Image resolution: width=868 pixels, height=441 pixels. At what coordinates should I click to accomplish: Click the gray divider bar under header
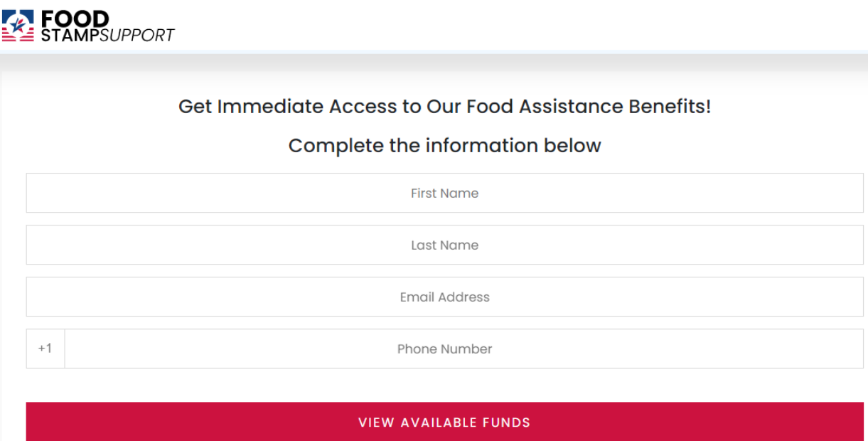pyautogui.click(x=434, y=63)
